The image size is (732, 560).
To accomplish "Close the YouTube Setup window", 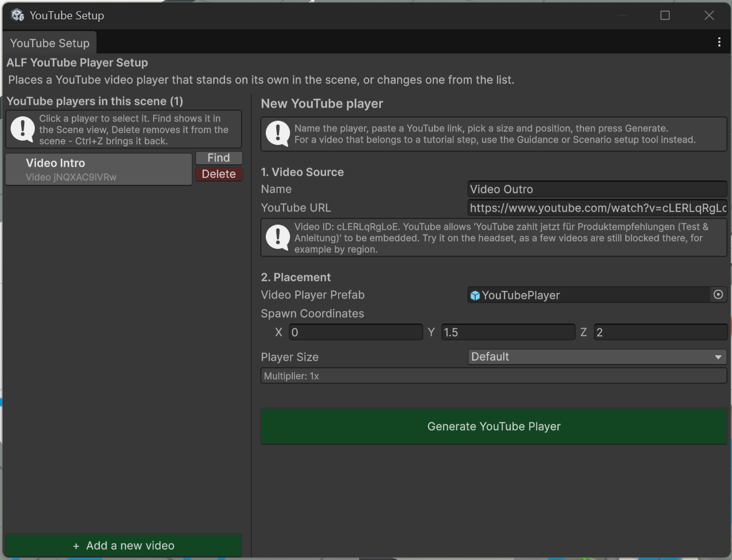I will (708, 16).
